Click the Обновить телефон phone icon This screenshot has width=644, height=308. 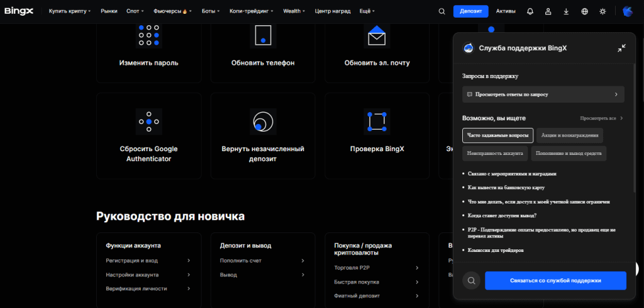(x=263, y=35)
